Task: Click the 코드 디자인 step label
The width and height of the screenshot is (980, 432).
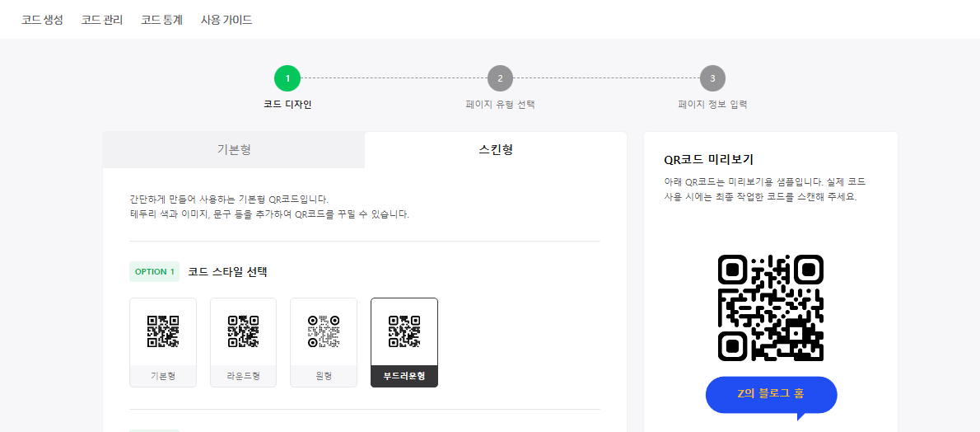Action: pyautogui.click(x=287, y=105)
